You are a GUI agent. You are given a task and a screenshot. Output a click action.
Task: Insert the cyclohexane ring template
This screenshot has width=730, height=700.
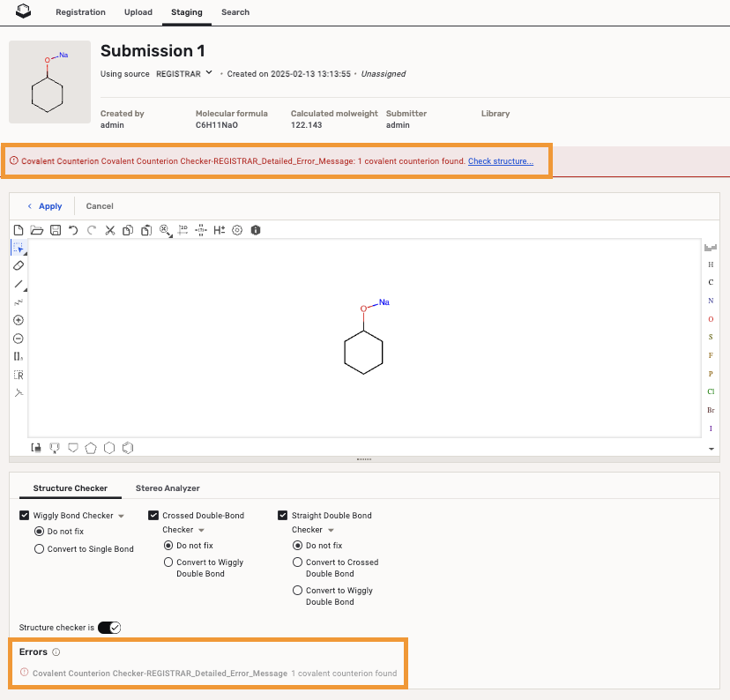(x=109, y=448)
